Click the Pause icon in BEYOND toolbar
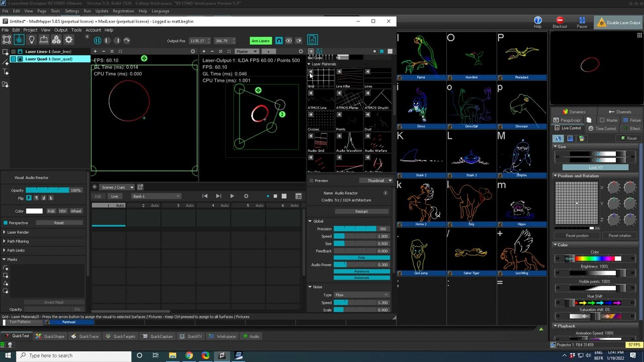 point(582,23)
